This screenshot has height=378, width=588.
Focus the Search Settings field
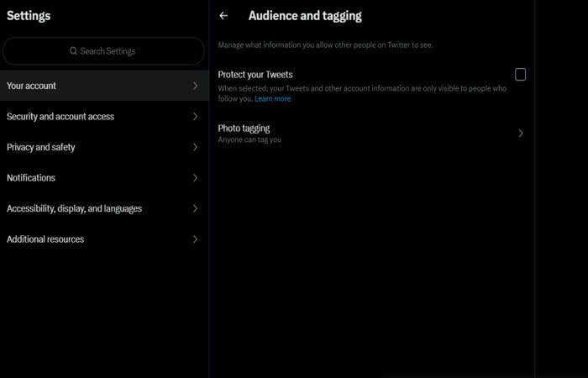[103, 51]
